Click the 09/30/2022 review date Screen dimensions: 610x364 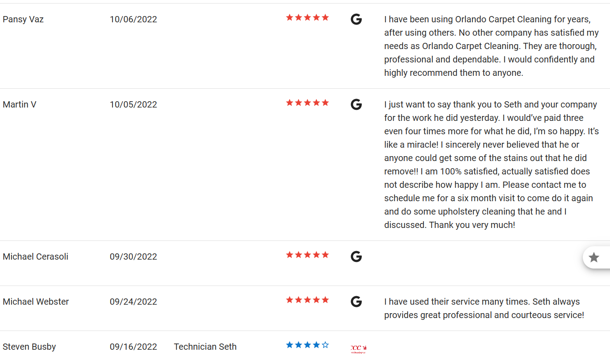[x=133, y=256]
